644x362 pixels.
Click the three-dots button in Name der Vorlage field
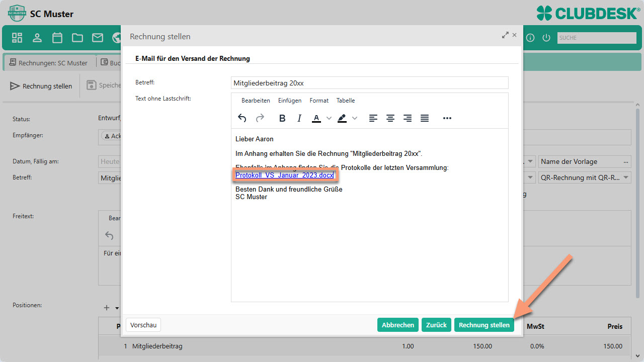(626, 161)
